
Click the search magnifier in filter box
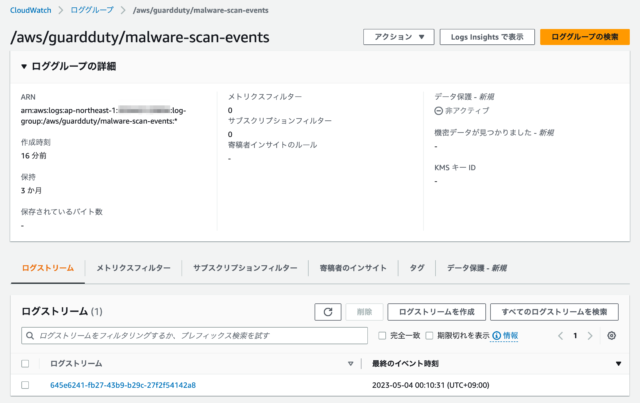[30, 336]
